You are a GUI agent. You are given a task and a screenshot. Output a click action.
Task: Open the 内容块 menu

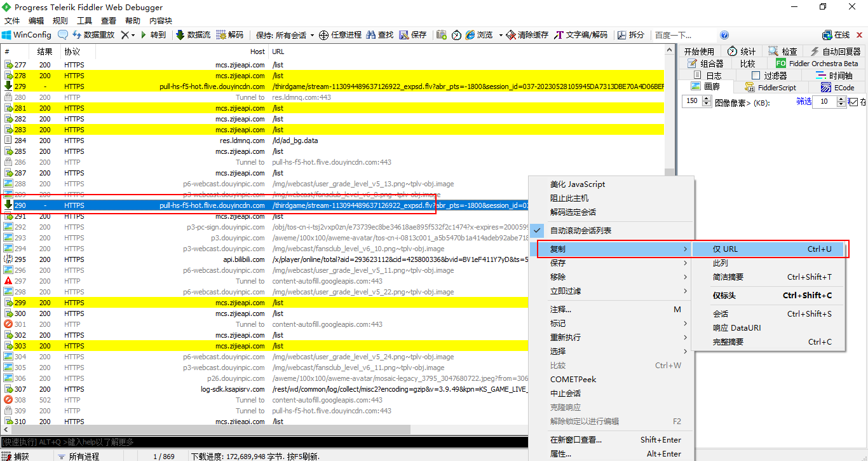[161, 20]
